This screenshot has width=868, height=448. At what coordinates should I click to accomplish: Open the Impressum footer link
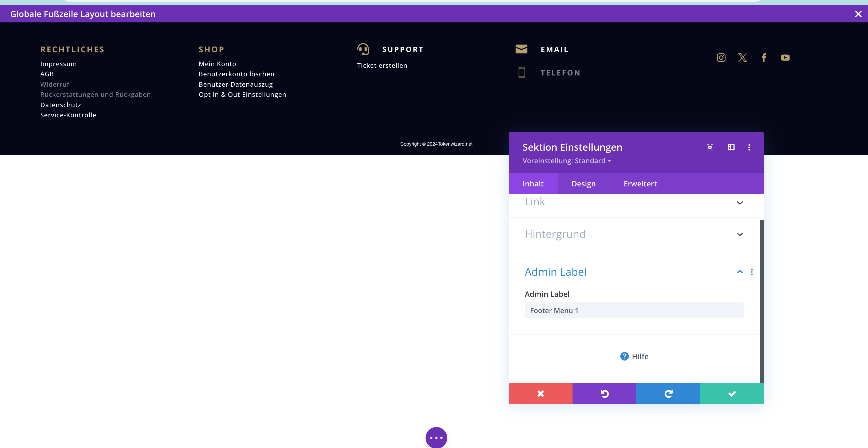click(59, 64)
